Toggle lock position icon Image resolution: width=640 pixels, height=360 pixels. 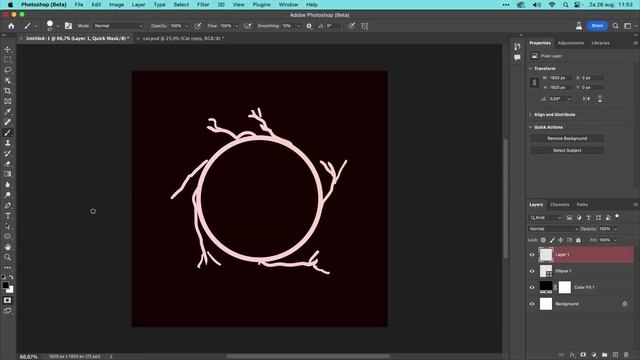coord(561,240)
